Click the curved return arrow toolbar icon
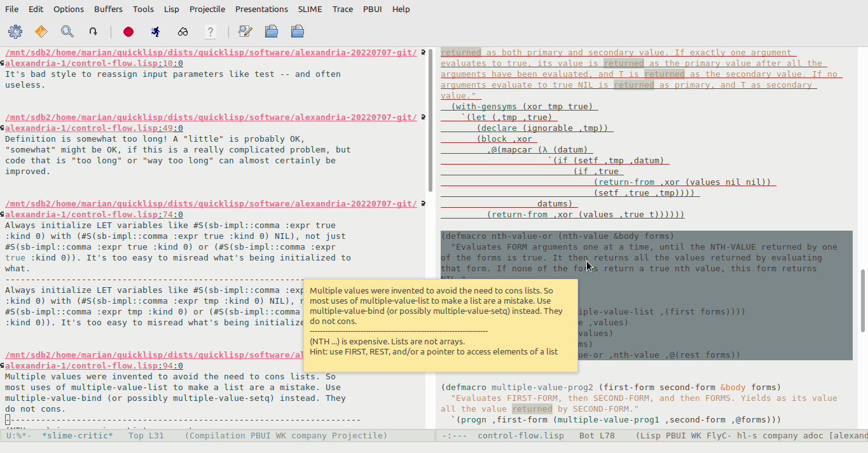This screenshot has width=868, height=453. point(93,31)
